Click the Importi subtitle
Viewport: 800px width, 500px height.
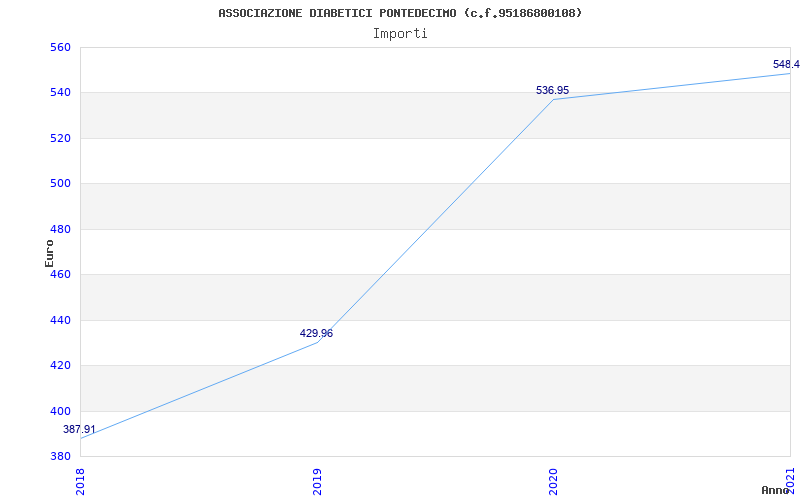coord(400,33)
